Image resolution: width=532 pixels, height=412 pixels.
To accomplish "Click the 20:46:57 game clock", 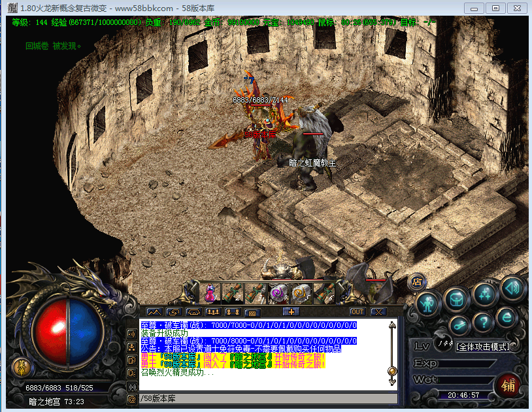I will [x=463, y=396].
